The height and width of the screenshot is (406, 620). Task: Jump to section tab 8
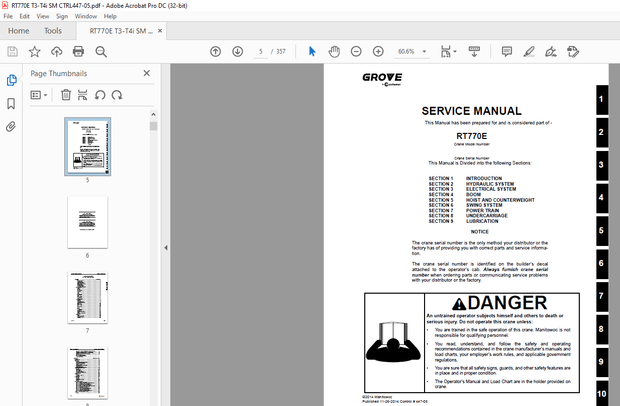pos(601,329)
